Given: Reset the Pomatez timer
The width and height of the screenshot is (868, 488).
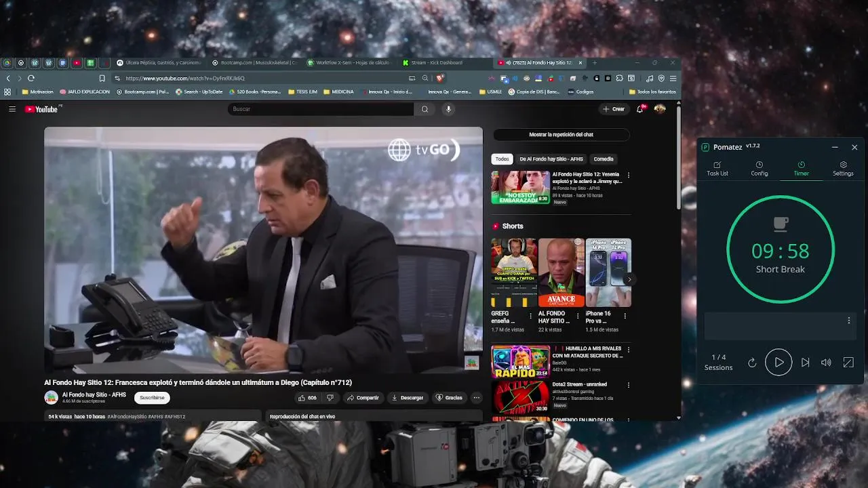Looking at the screenshot, I should [752, 363].
